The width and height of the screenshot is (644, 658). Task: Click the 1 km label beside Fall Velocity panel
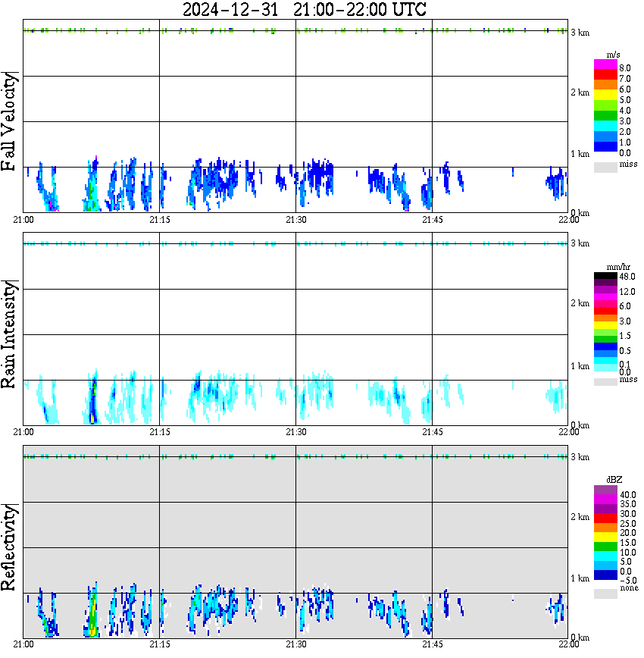[x=580, y=154]
